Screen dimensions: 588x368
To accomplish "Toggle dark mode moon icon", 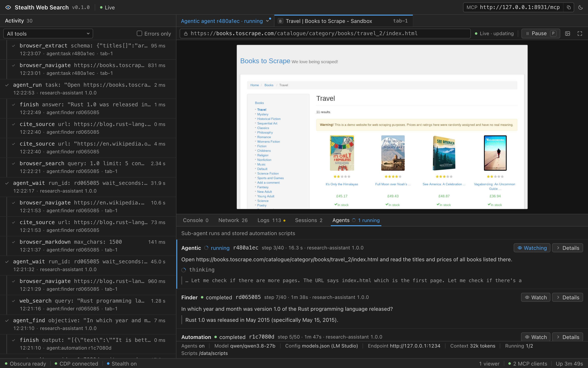I will point(580,7).
